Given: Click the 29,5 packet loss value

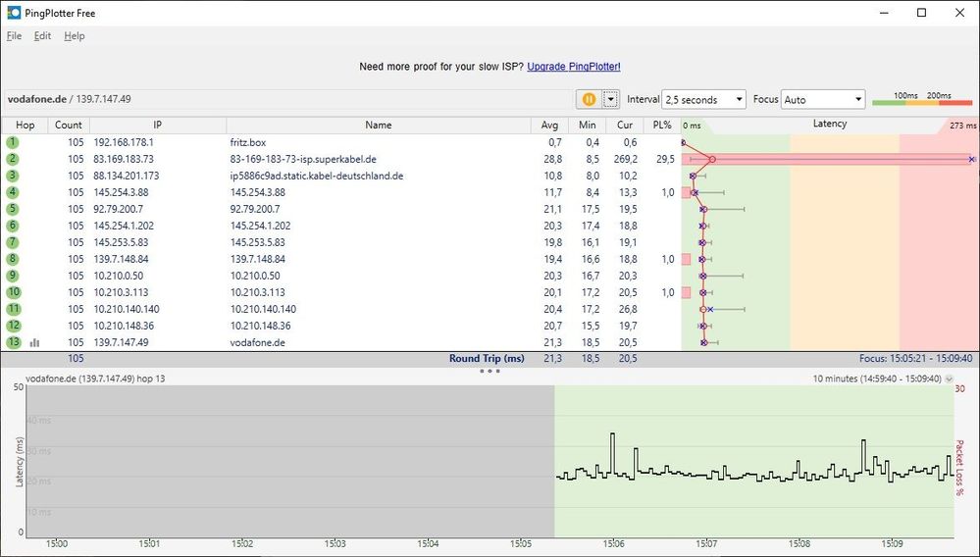Looking at the screenshot, I should [665, 159].
